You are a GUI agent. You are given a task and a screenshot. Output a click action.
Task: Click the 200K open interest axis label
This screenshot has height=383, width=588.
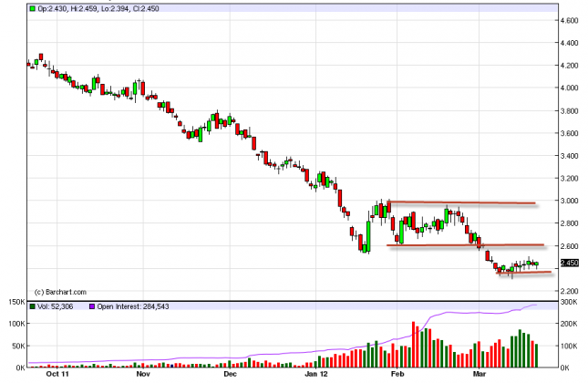coord(569,324)
